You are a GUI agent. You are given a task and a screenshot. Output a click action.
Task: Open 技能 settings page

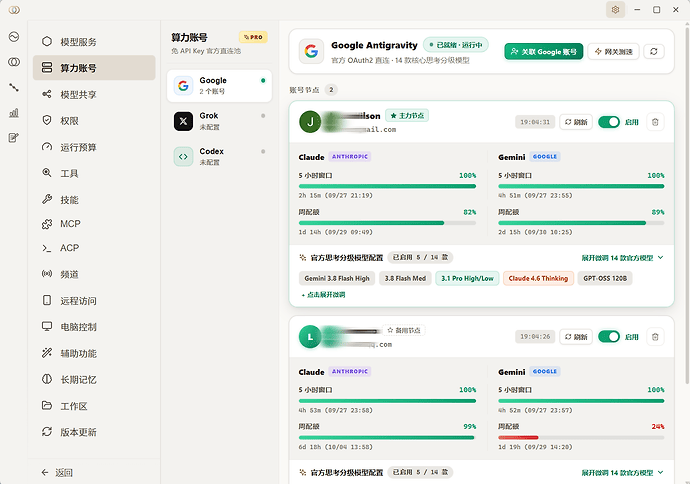(94, 200)
